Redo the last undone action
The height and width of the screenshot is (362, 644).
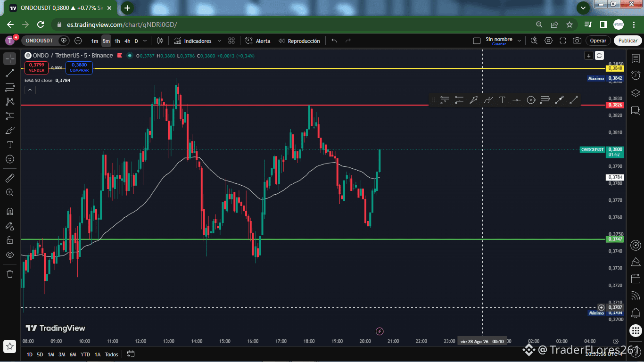pos(348,41)
